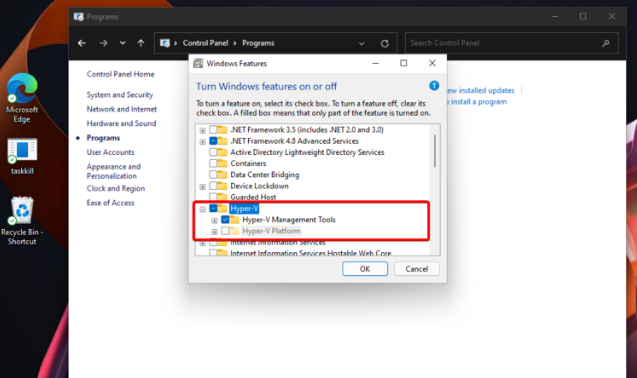
Task: Open System and Security category
Action: click(x=120, y=95)
